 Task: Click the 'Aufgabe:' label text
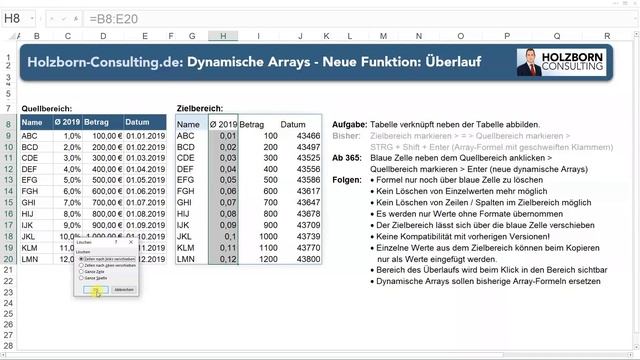(349, 124)
